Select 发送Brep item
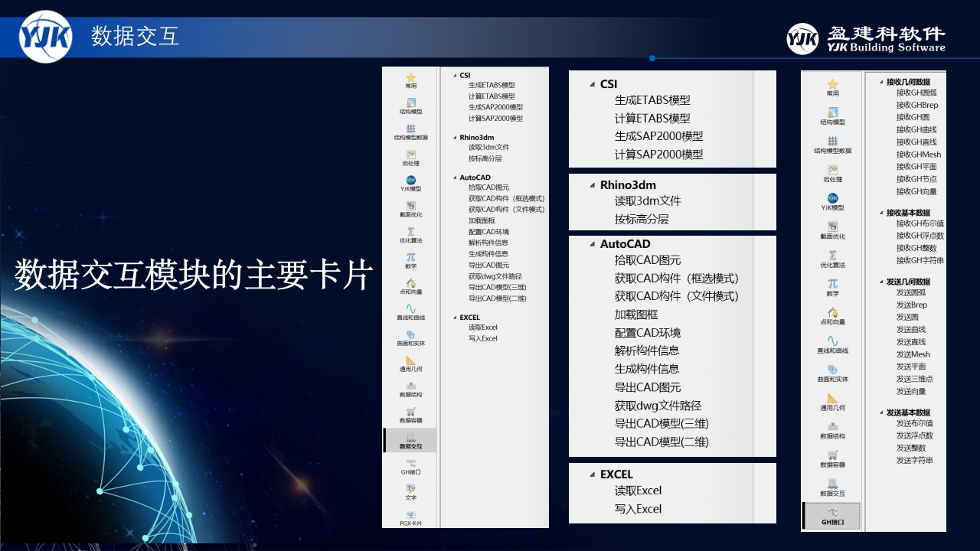 click(x=911, y=305)
